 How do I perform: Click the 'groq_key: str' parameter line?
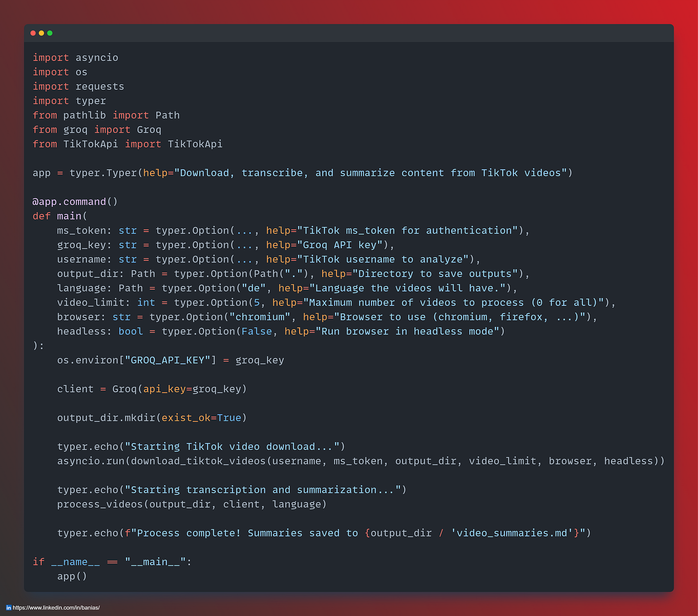click(226, 244)
